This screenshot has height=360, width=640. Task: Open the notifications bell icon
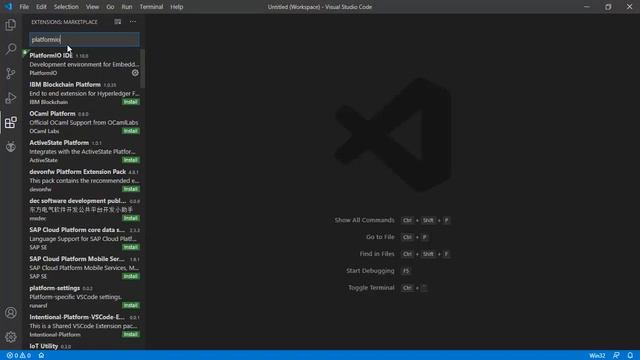coord(630,356)
